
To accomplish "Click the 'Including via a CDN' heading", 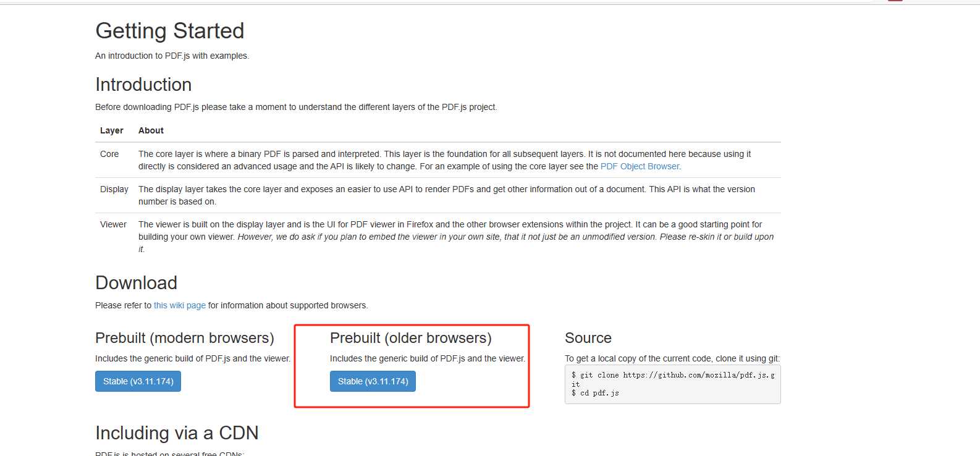I will pos(177,433).
